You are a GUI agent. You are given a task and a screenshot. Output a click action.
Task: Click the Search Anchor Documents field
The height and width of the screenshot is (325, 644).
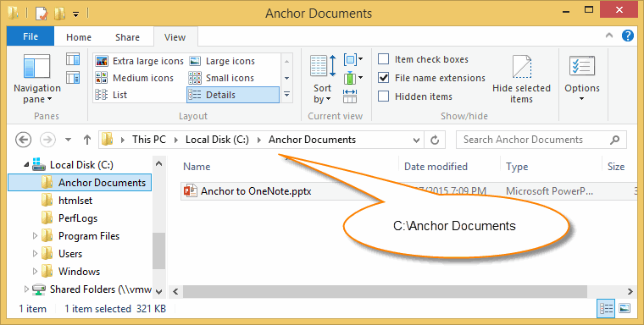click(x=541, y=140)
